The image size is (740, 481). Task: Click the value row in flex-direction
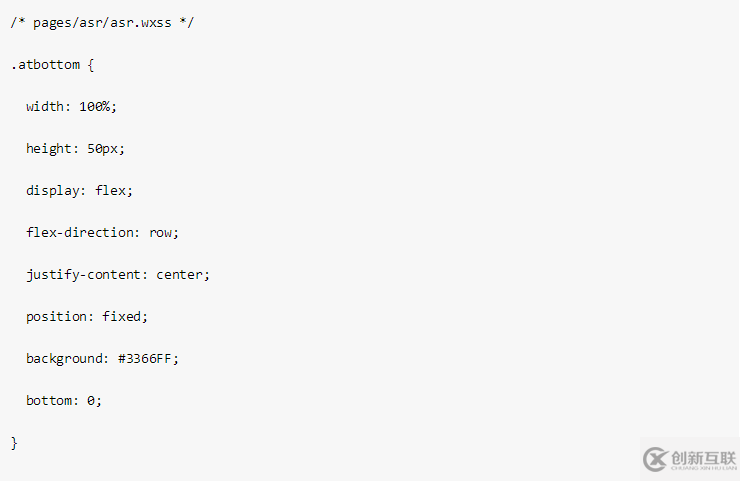[x=160, y=233]
